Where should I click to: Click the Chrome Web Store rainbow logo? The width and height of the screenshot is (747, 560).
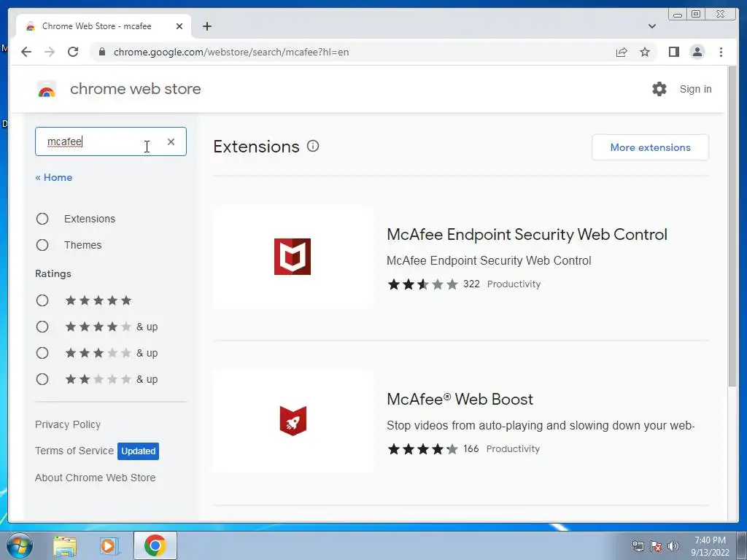[x=47, y=89]
